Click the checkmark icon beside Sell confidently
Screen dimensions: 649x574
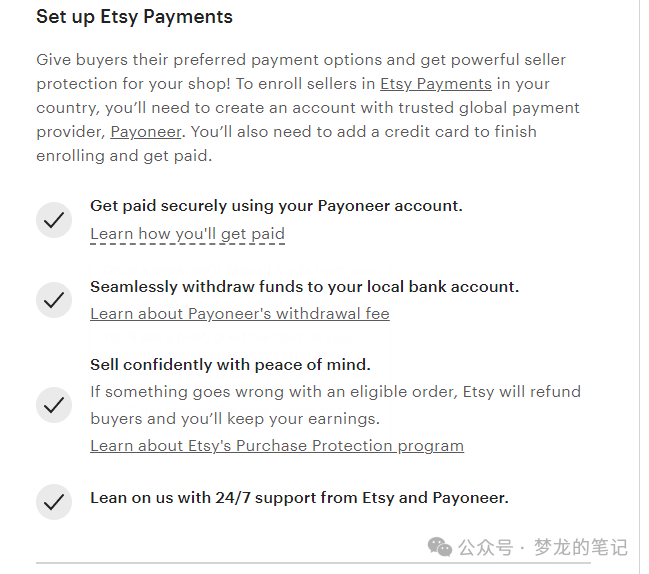click(x=54, y=405)
